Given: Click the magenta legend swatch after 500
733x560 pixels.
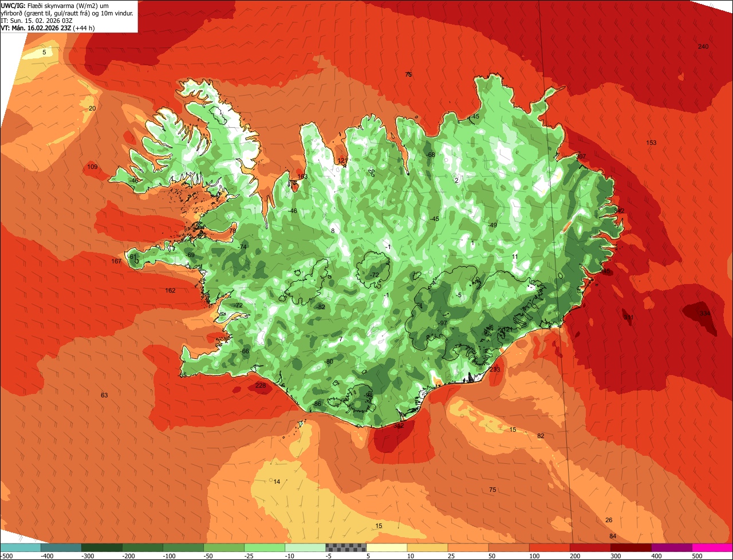Looking at the screenshot, I should click(x=712, y=547).
